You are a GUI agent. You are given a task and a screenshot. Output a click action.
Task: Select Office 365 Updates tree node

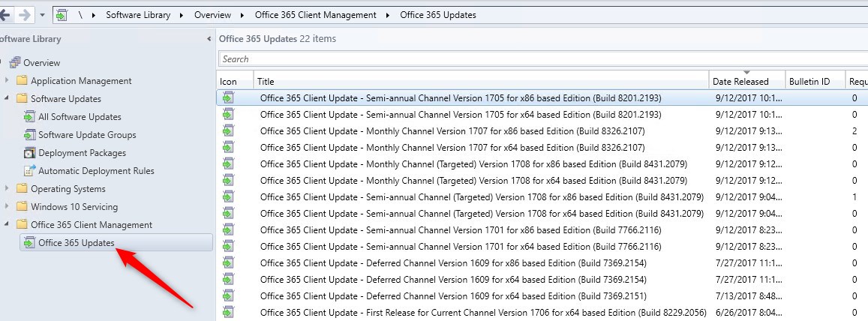pos(77,243)
